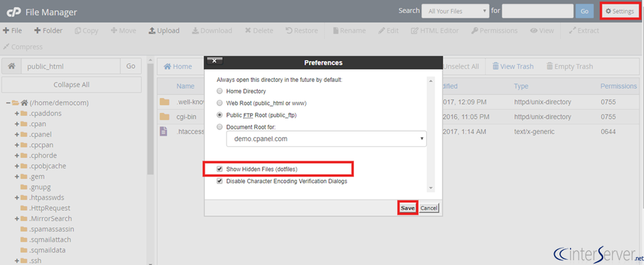Expand the .cpanel folder node
Viewport: 644px width, 265px height.
point(17,134)
